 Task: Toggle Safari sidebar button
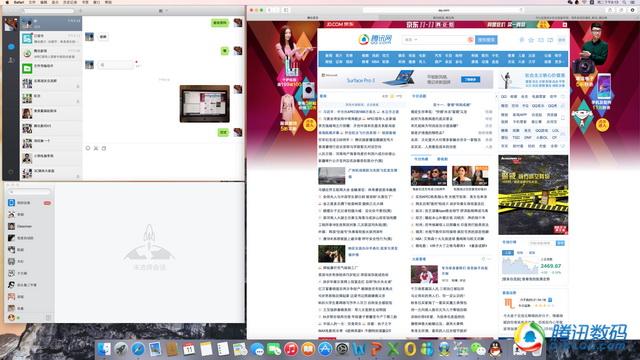pyautogui.click(x=286, y=10)
